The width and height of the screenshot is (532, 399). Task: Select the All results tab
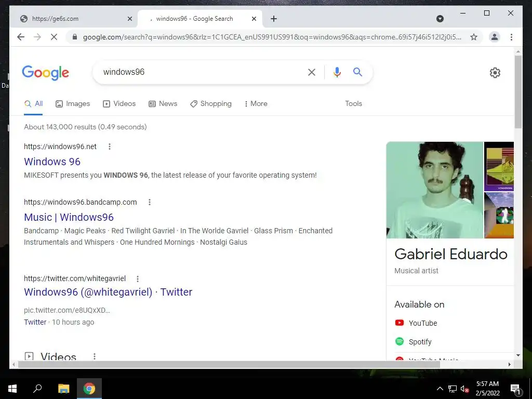pyautogui.click(x=33, y=104)
